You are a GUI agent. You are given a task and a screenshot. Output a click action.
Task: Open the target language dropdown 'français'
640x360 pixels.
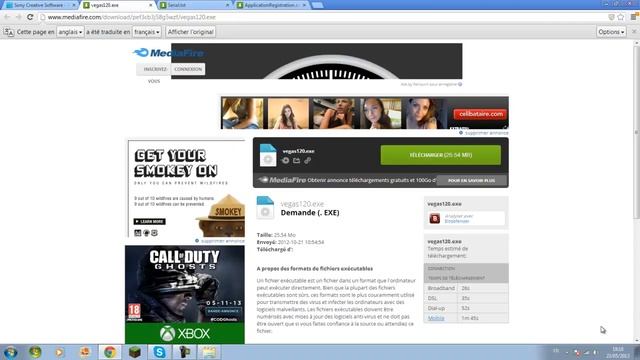[147, 32]
